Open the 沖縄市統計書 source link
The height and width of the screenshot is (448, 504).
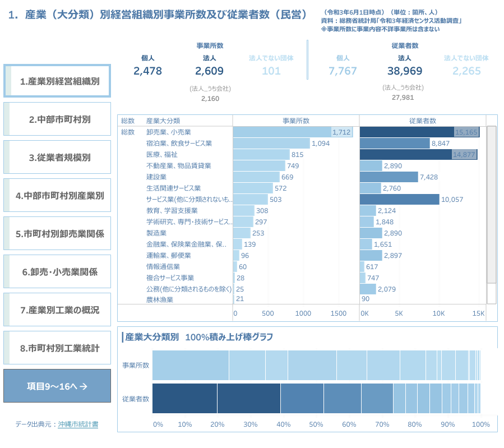point(78,424)
